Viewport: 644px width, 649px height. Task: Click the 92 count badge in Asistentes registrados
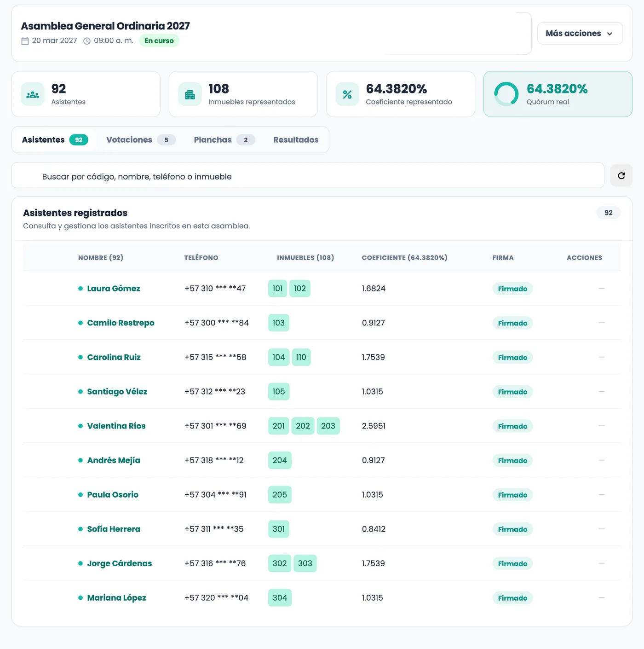(x=609, y=213)
